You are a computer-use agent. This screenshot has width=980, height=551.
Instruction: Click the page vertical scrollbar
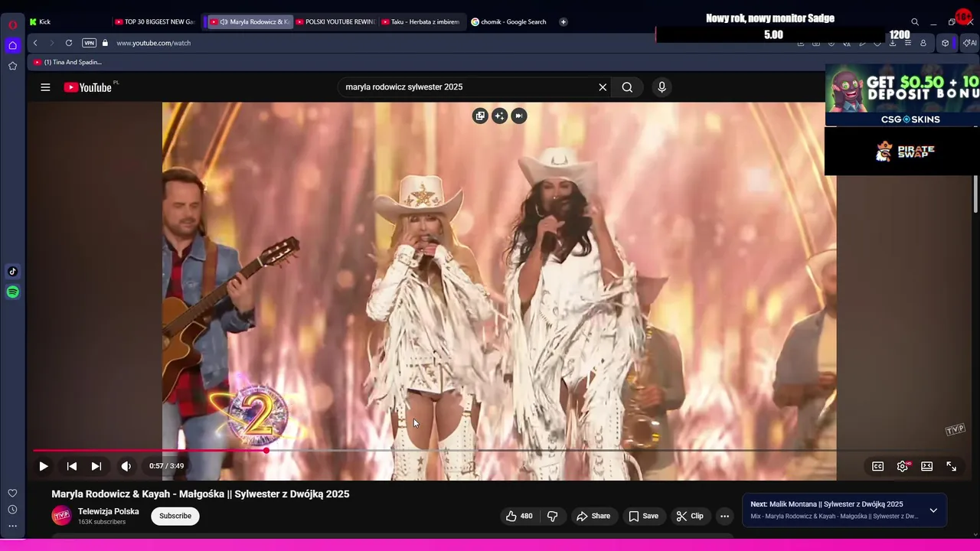click(x=975, y=194)
